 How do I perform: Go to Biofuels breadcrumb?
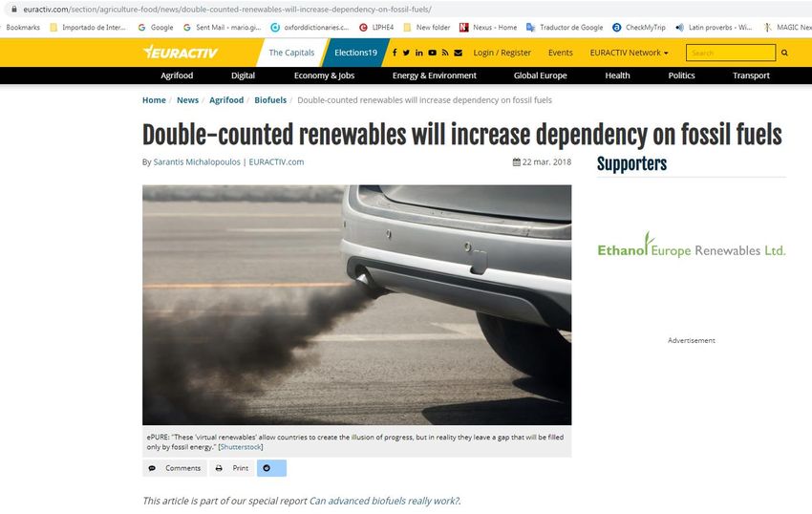coord(270,100)
